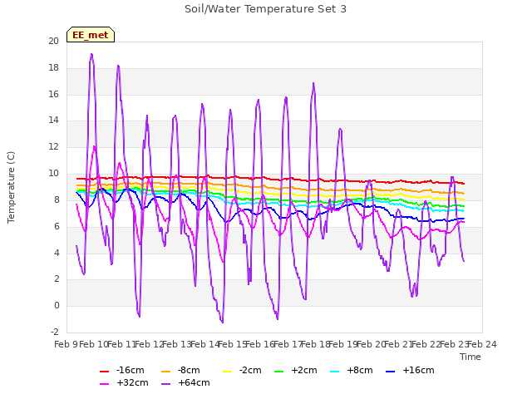Click the EE_met annotation label
532x399 pixels.
tap(91, 35)
